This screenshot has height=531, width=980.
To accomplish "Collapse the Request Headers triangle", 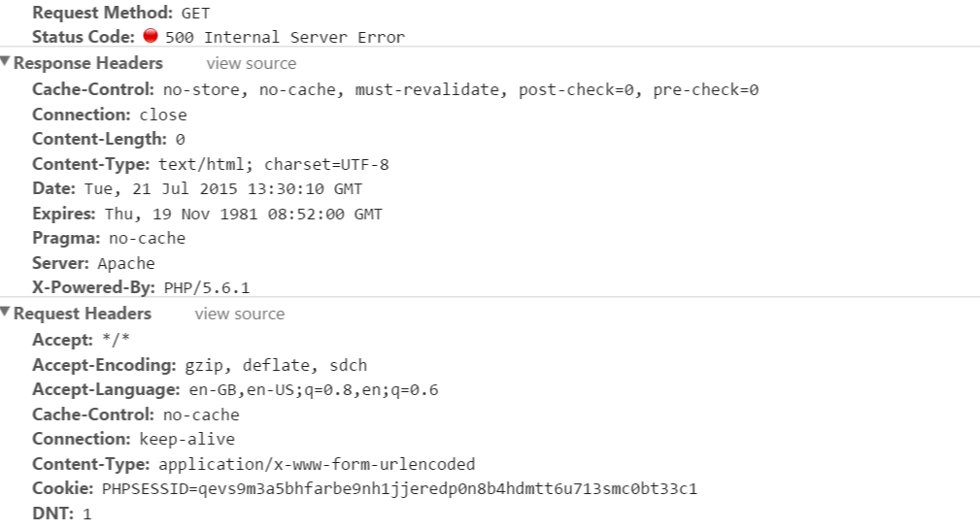I will pyautogui.click(x=6, y=314).
